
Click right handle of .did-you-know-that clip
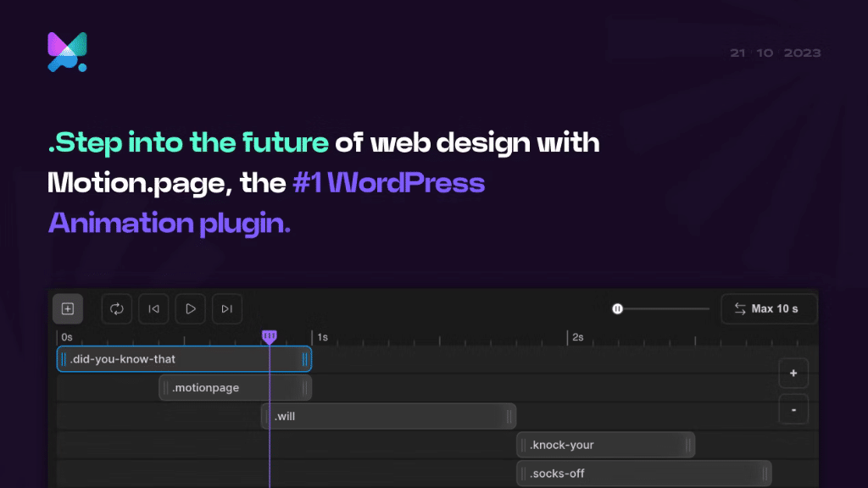coord(305,359)
